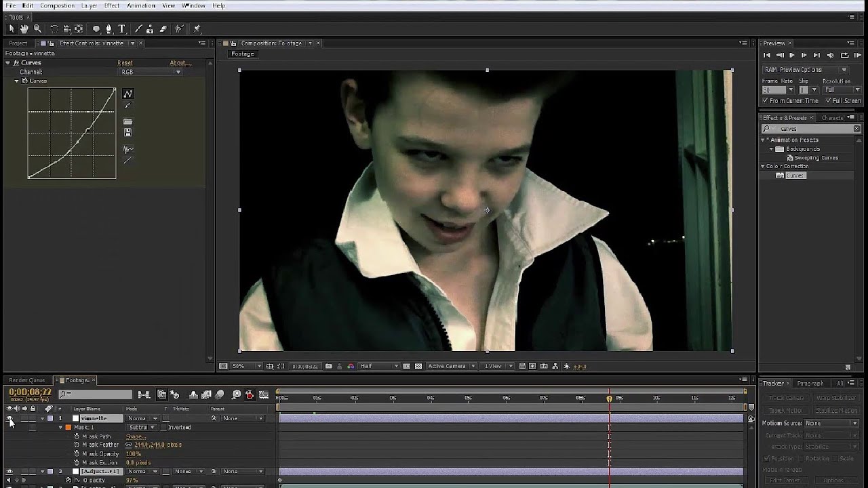Reset curve to straight line

pyautogui.click(x=127, y=160)
